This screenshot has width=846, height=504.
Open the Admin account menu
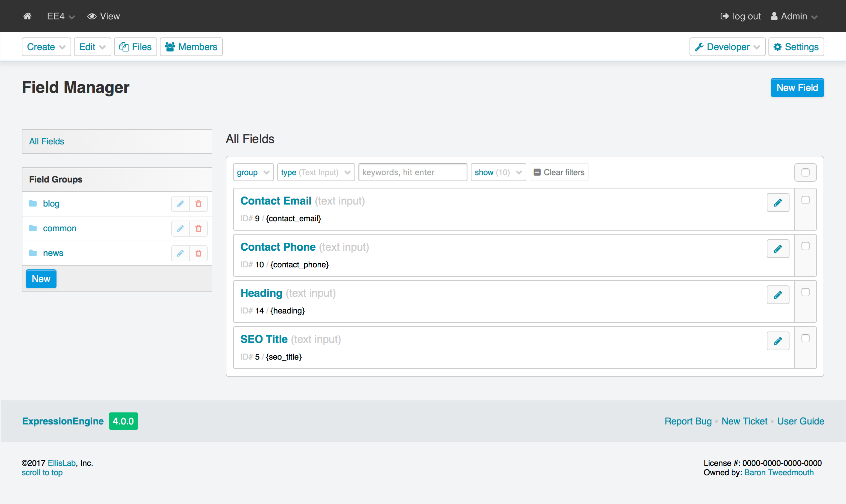794,16
